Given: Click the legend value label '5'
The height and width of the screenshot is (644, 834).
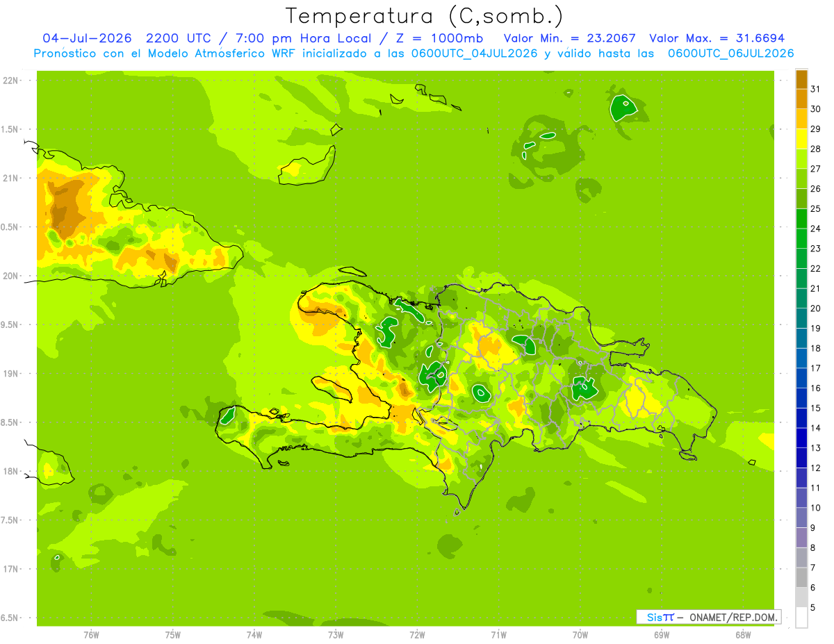Looking at the screenshot, I should (x=813, y=607).
